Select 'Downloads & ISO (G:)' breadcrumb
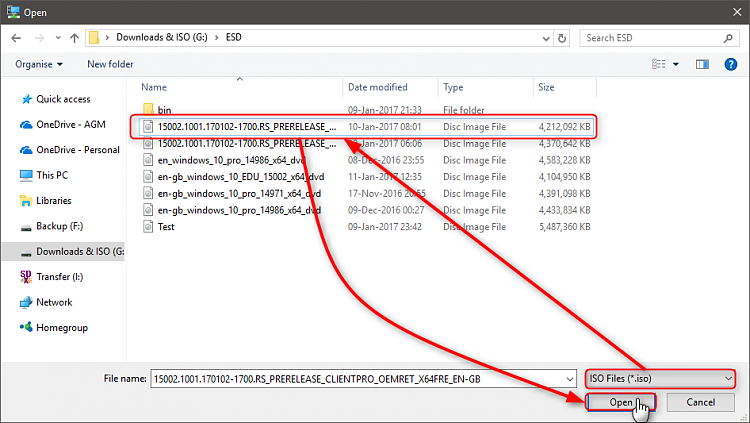The height and width of the screenshot is (423, 750). pyautogui.click(x=162, y=37)
